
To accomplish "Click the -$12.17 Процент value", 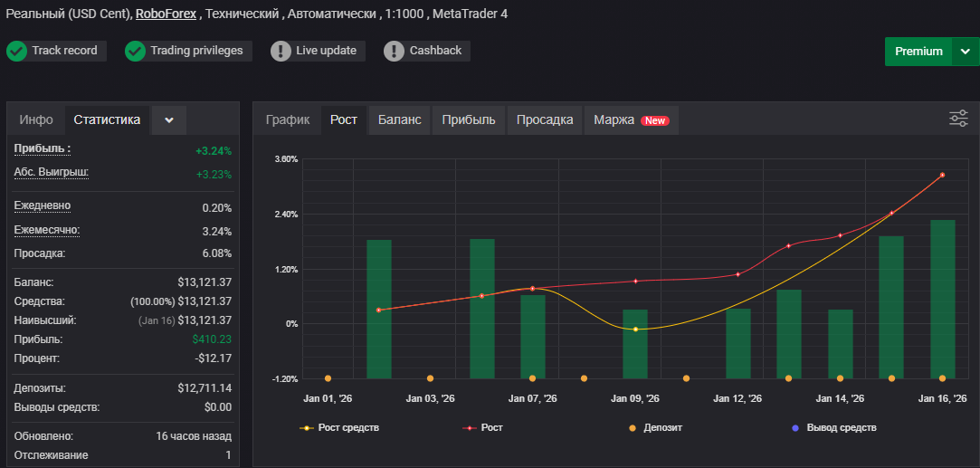I will [x=214, y=358].
